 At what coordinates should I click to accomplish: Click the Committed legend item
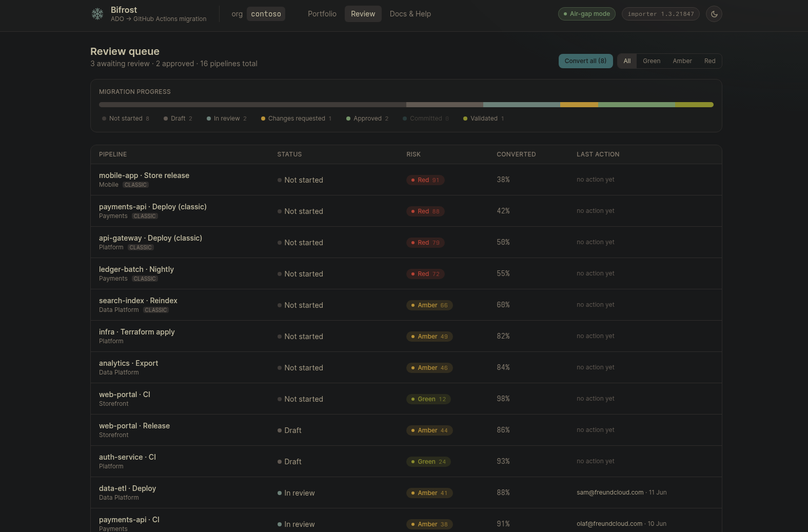point(426,119)
